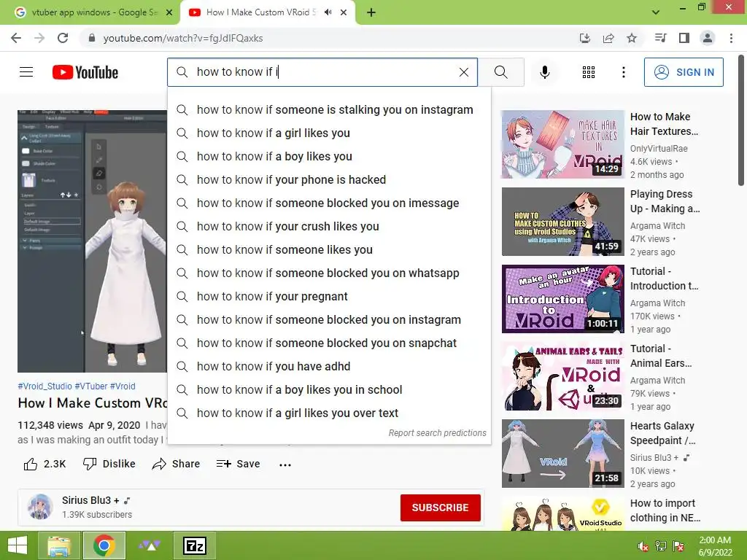Screen dimensions: 747x560
Task: Reload the page with refresh icon
Action: [63, 38]
